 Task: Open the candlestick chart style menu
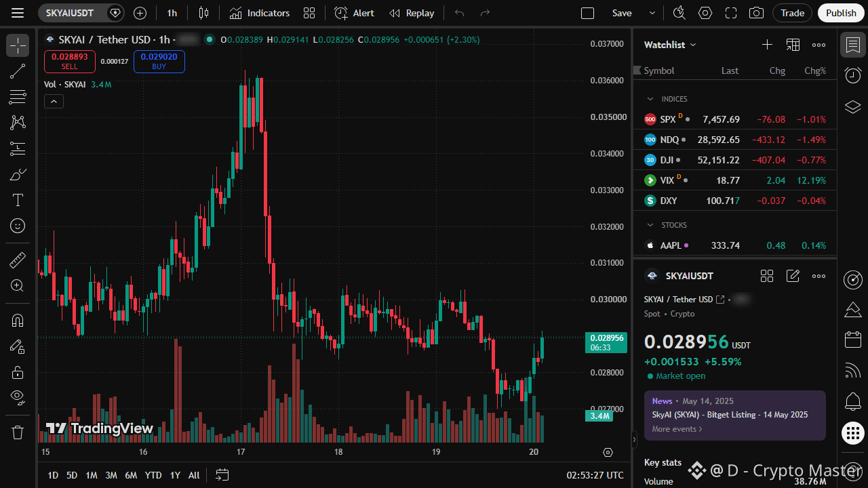(203, 13)
